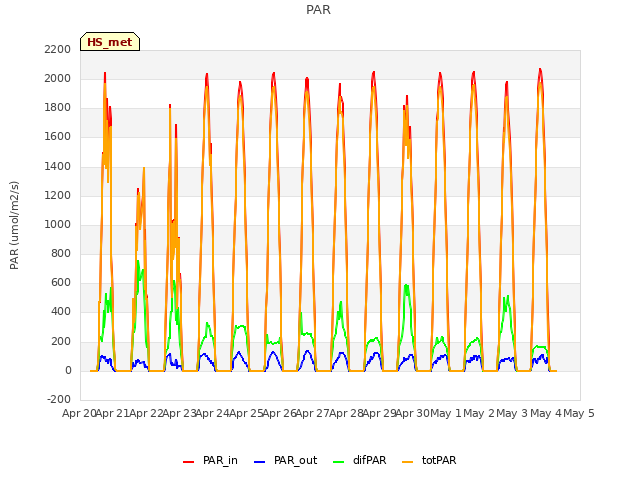This screenshot has height=480, width=640.
Task: Click the 1000 y-axis tick label
Action: 58,224
